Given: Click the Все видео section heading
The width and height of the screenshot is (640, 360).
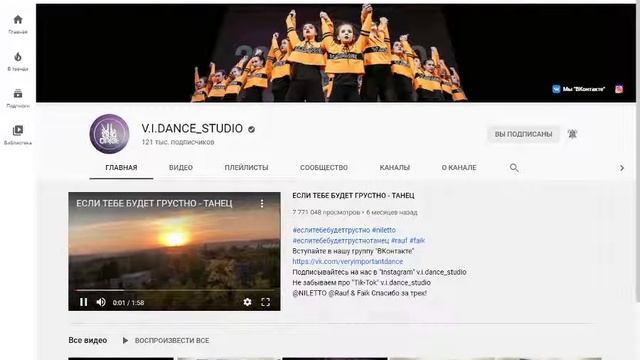Looking at the screenshot, I should [x=88, y=340].
